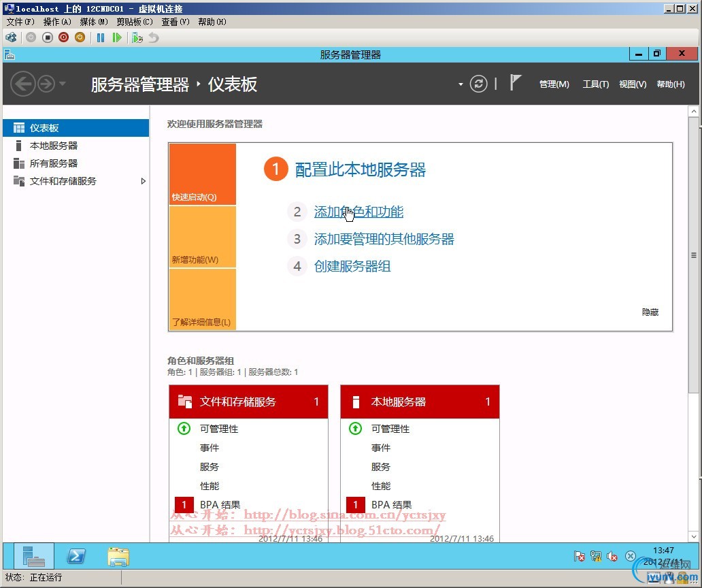This screenshot has width=702, height=588.
Task: Open Server Manager 帮助(H) menu
Action: point(670,84)
